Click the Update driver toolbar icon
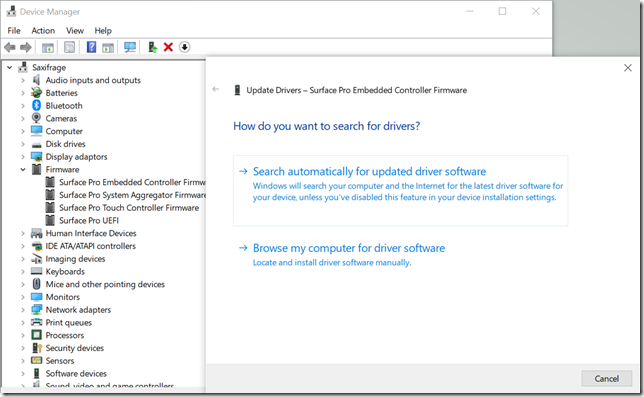The width and height of the screenshot is (644, 397). (x=152, y=47)
